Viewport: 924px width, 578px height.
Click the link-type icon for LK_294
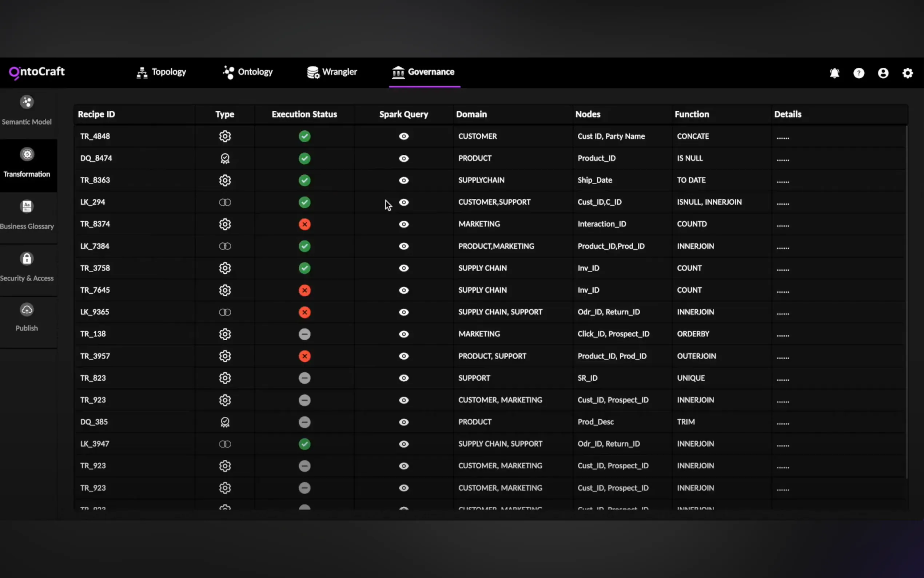(225, 202)
